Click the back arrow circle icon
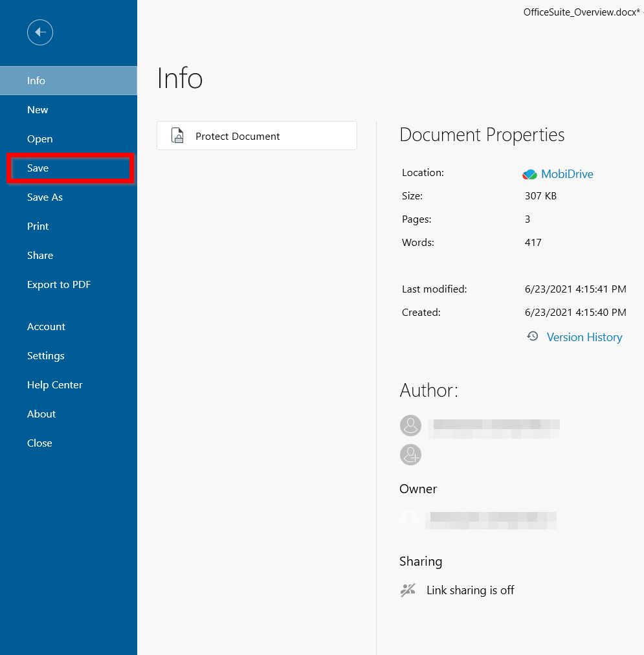Image resolution: width=644 pixels, height=655 pixels. tap(40, 32)
